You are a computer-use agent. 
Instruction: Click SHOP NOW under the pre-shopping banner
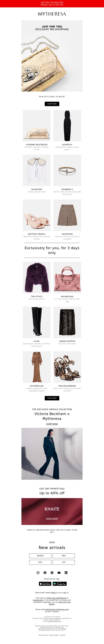pos(52,104)
